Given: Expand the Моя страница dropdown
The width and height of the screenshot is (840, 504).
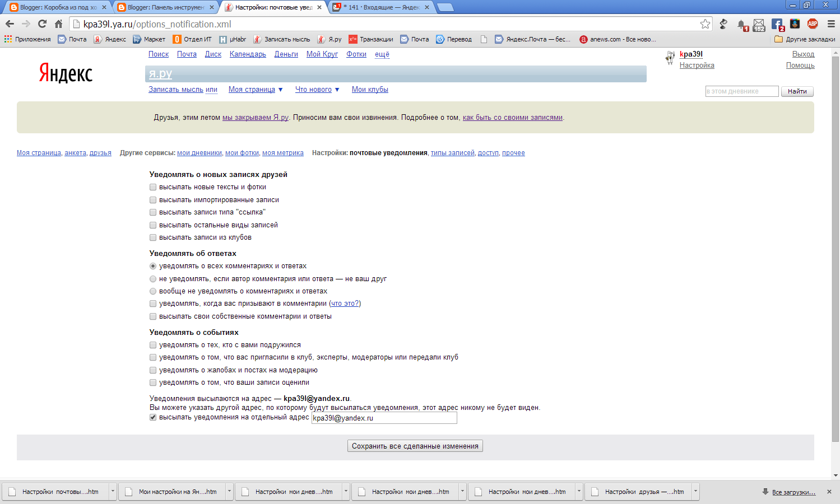Looking at the screenshot, I should 281,90.
